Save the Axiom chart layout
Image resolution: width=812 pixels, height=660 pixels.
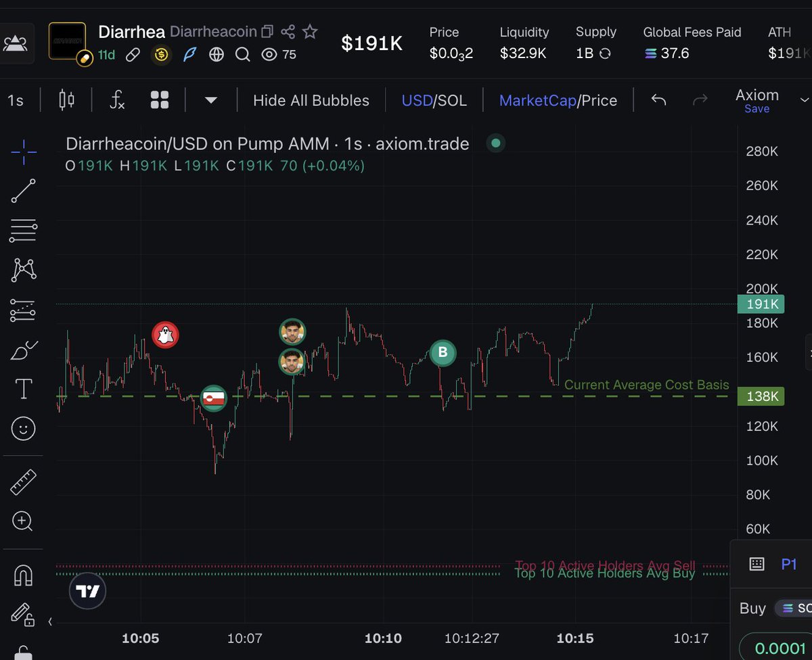click(757, 109)
